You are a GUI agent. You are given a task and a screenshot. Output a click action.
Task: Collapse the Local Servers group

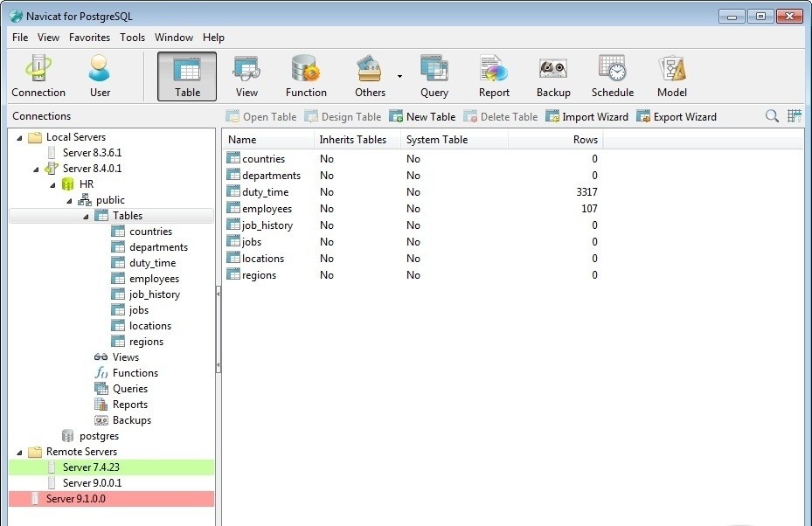point(20,138)
